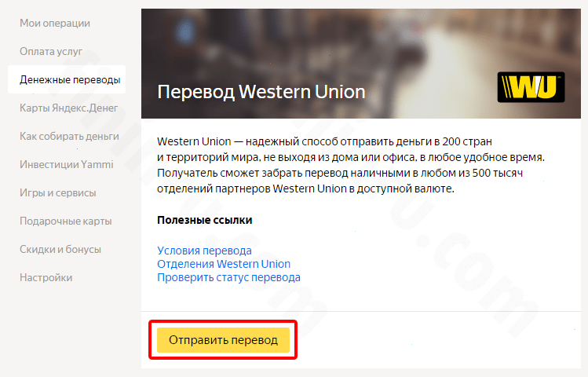Open Условия перевода link
Image resolution: width=588 pixels, height=377 pixels.
point(204,251)
